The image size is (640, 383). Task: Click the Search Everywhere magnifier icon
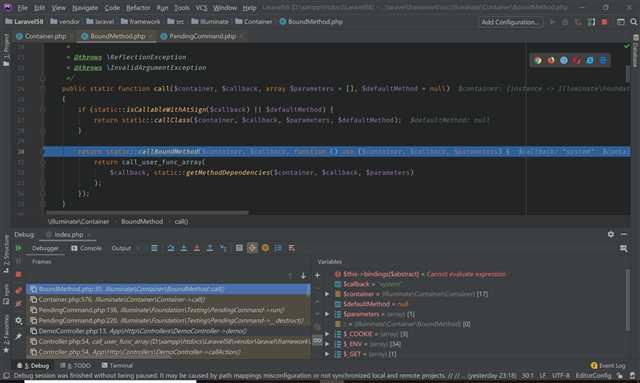633,22
